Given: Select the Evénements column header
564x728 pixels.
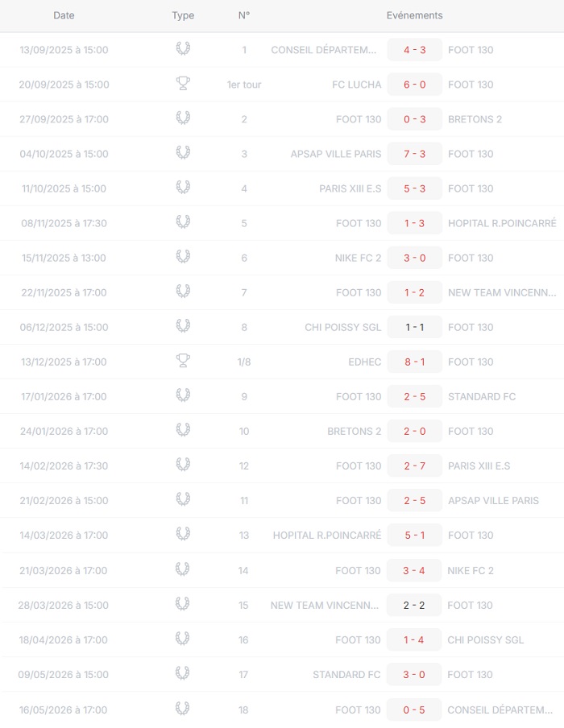Looking at the screenshot, I should [x=414, y=15].
